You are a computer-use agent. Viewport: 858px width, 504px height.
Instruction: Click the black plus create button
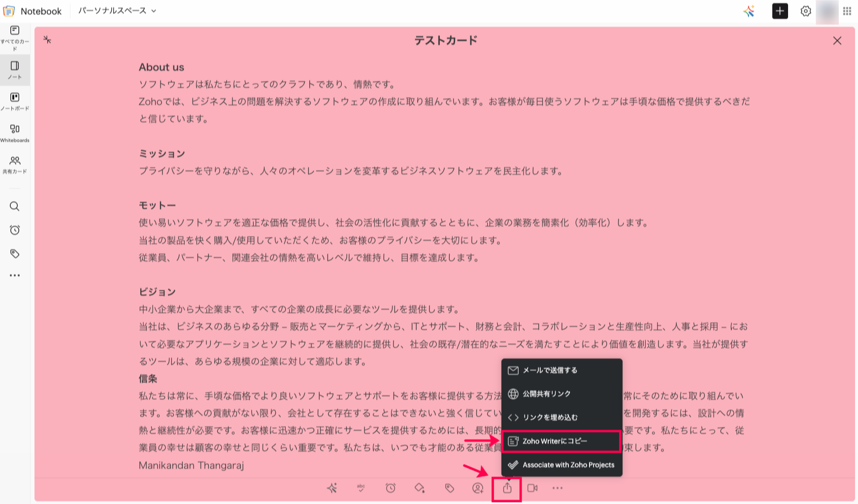780,11
